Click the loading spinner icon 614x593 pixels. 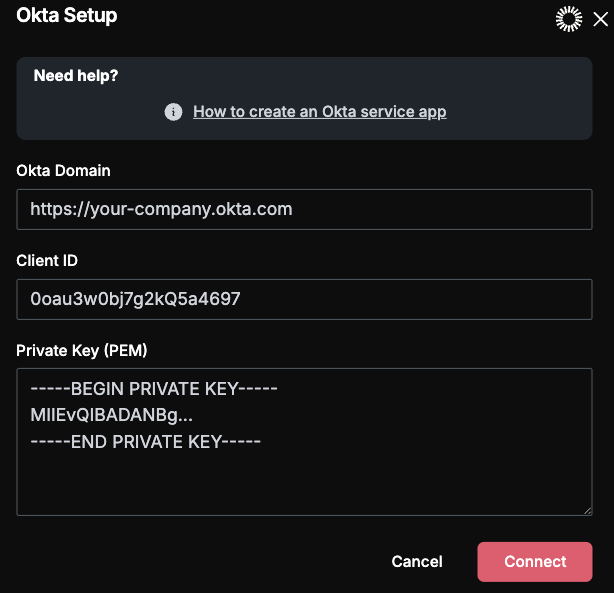tap(569, 19)
